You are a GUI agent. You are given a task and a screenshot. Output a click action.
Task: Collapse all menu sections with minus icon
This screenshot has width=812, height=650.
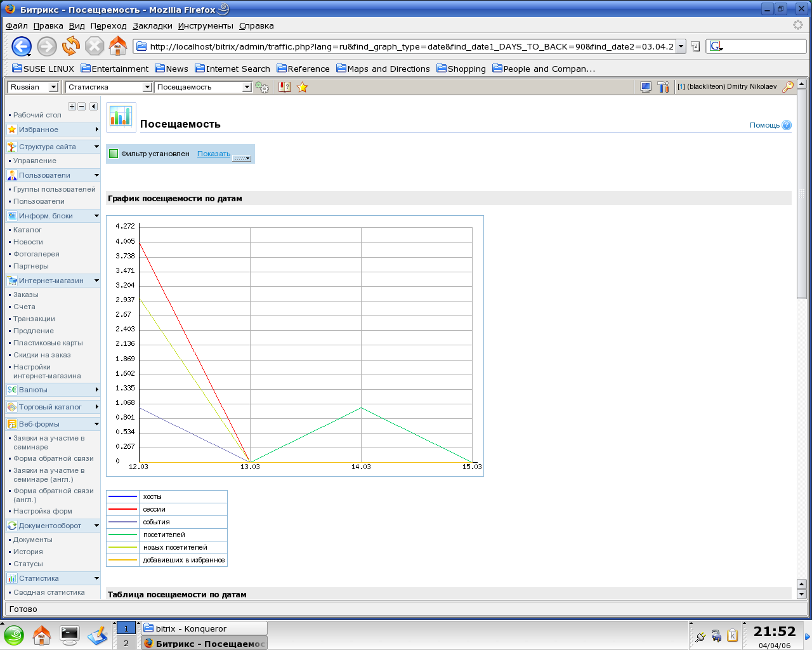click(x=82, y=106)
